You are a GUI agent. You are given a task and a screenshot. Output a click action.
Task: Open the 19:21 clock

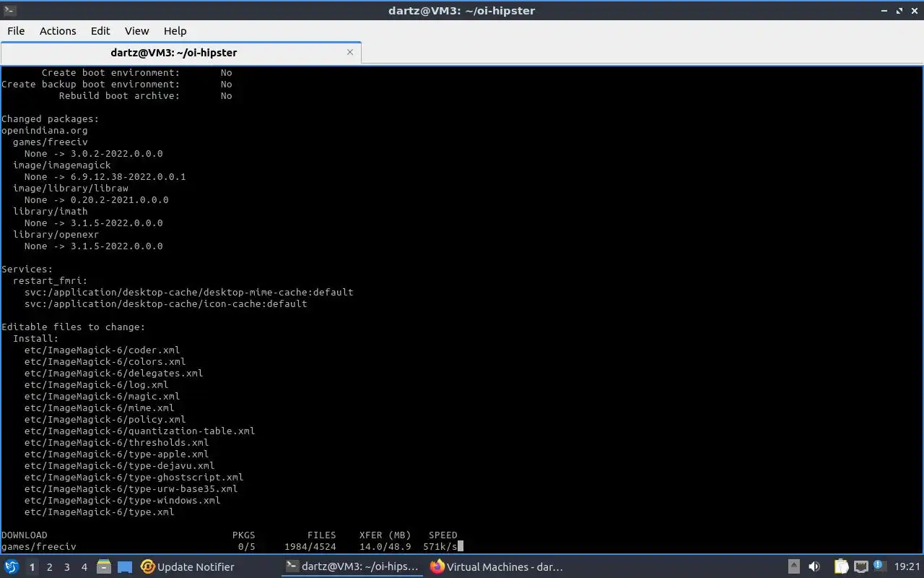tap(907, 567)
